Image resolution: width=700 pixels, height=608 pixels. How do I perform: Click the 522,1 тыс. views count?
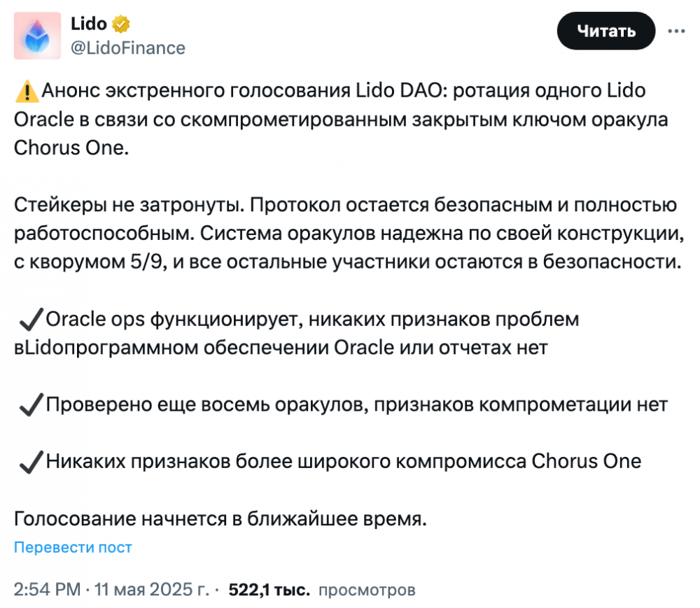click(269, 590)
